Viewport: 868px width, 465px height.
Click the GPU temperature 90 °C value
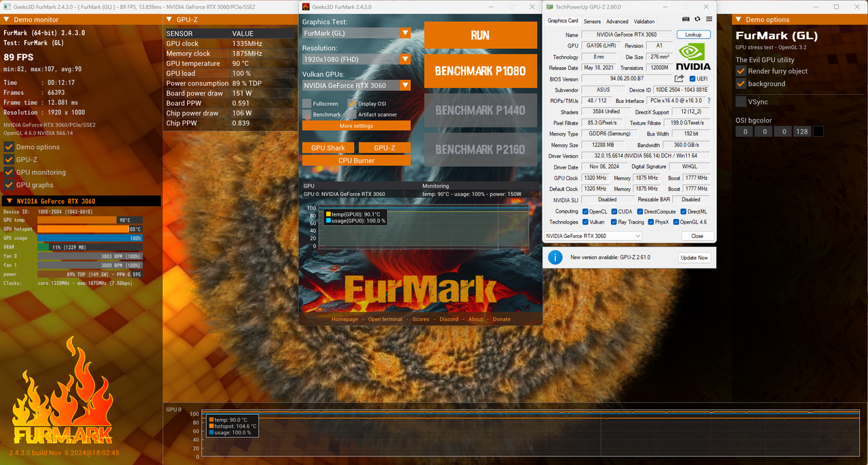coord(241,64)
